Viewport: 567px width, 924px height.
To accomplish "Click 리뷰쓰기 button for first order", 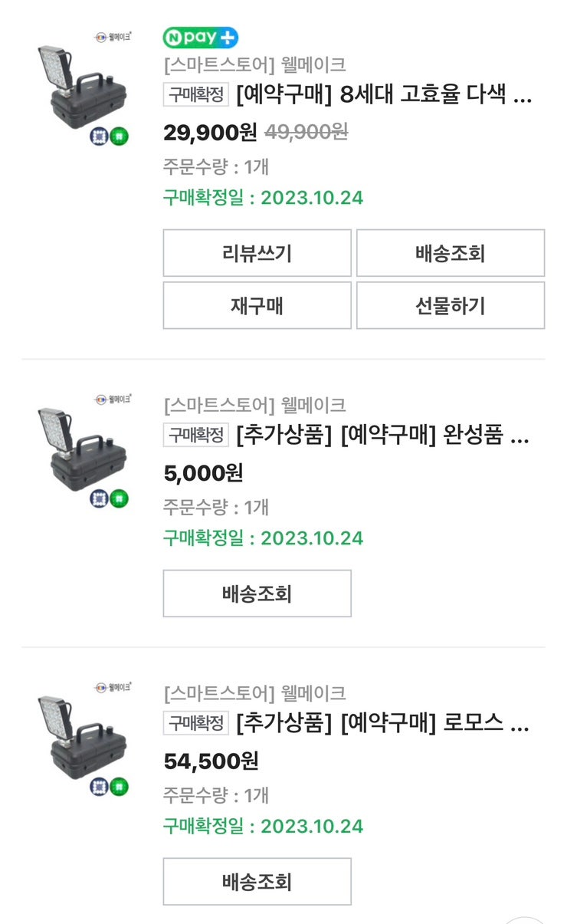I will pyautogui.click(x=257, y=253).
